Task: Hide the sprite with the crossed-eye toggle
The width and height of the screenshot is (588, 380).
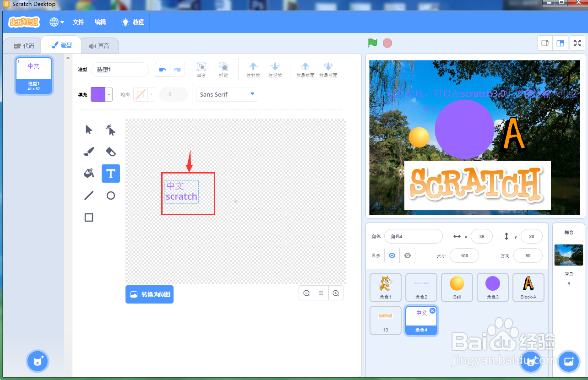Action: (x=407, y=255)
